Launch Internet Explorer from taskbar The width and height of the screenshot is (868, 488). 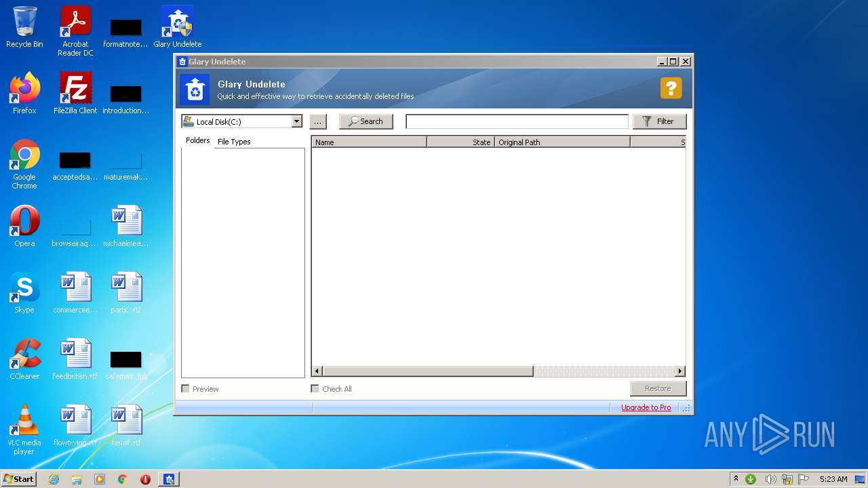click(x=54, y=479)
